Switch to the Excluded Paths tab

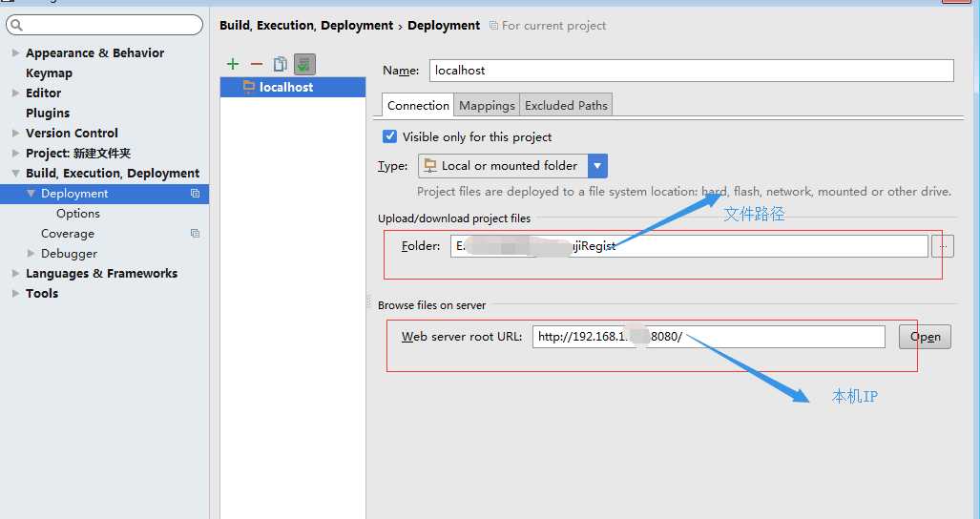click(565, 105)
